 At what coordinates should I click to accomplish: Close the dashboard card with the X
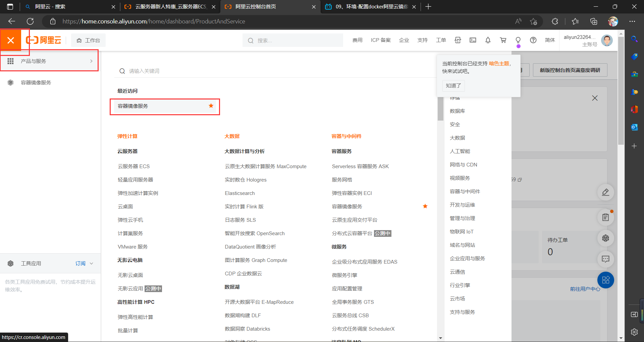point(595,98)
